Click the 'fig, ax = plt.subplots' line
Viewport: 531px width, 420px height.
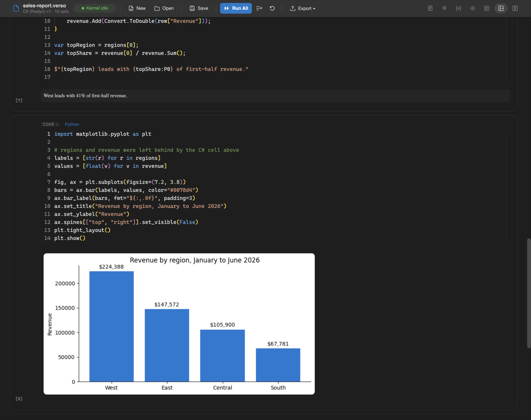pyautogui.click(x=120, y=182)
